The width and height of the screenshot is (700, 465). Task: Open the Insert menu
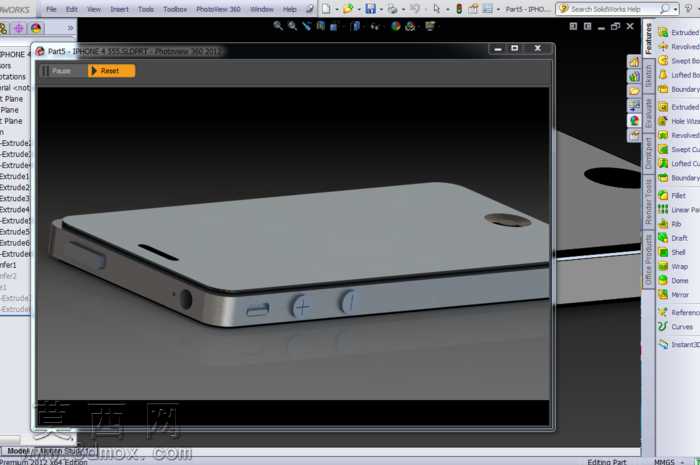tap(119, 9)
